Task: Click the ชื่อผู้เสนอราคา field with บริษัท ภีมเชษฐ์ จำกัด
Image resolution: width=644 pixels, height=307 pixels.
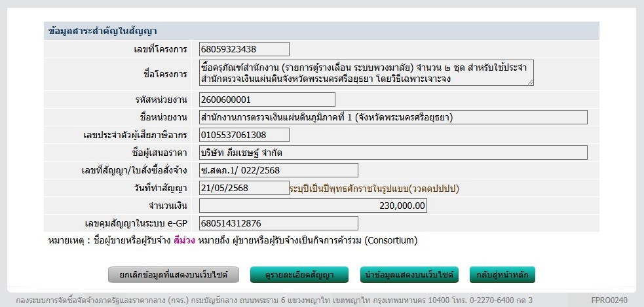Action: (393, 153)
